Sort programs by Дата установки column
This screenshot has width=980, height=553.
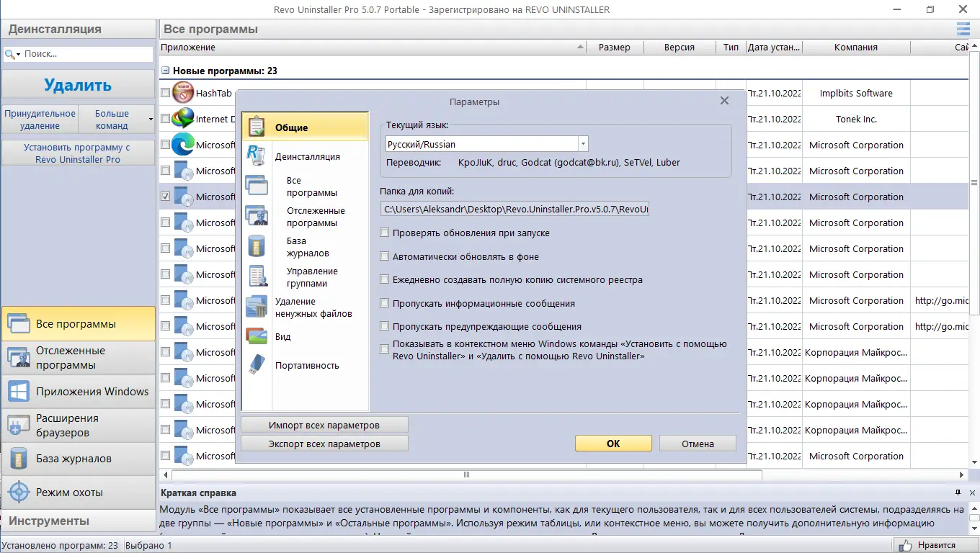tap(774, 48)
